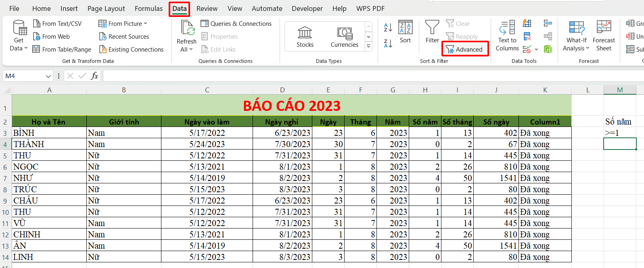The height and width of the screenshot is (268, 644).
Task: Click the Consolidate icon
Action: coord(548,24)
